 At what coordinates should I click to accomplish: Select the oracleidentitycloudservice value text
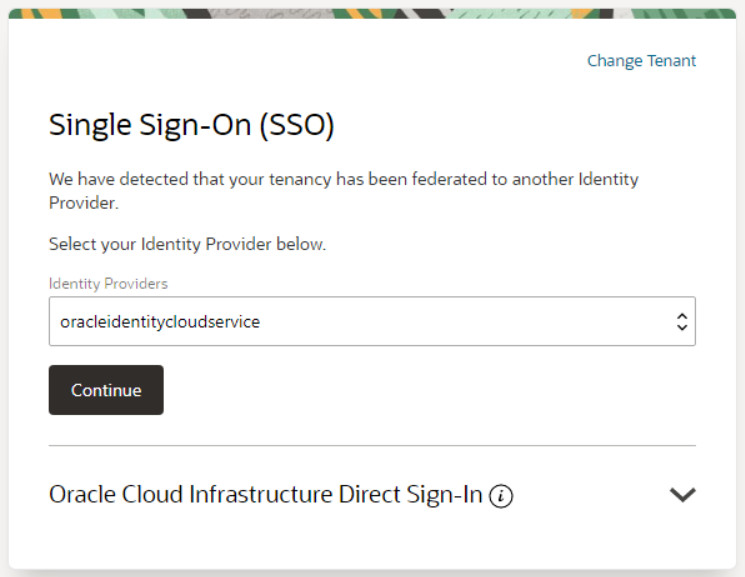pos(160,322)
